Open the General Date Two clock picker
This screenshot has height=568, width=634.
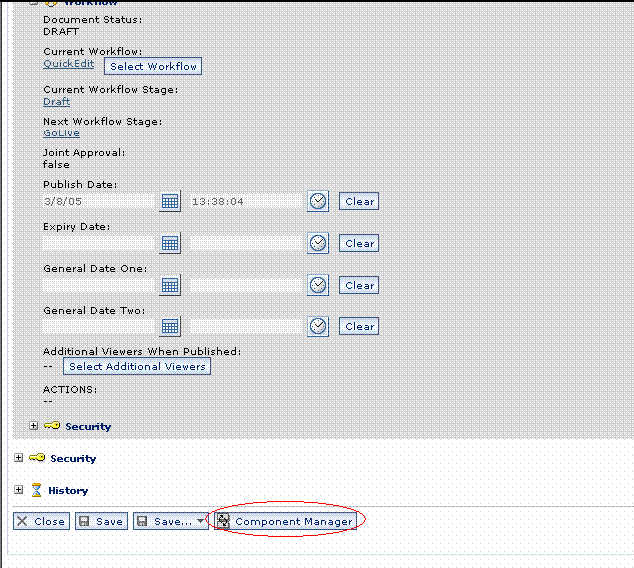point(318,327)
